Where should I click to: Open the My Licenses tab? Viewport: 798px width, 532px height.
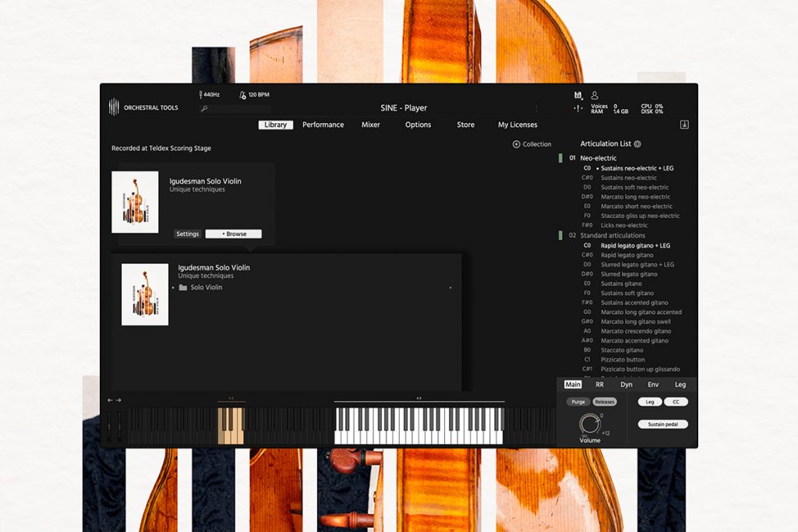(517, 125)
